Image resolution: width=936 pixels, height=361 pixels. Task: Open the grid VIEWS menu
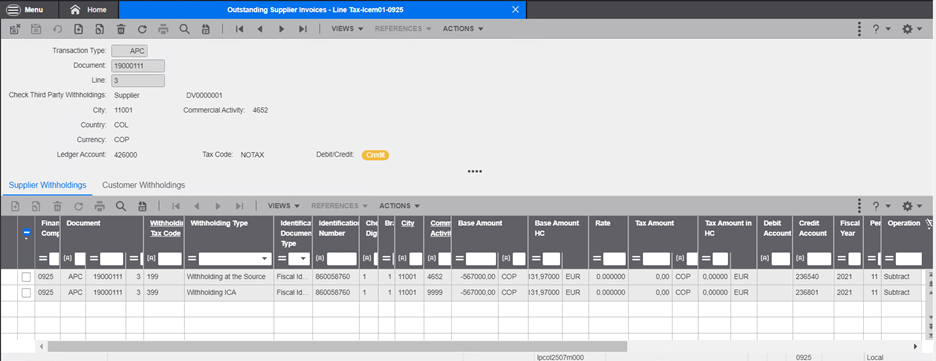click(284, 206)
